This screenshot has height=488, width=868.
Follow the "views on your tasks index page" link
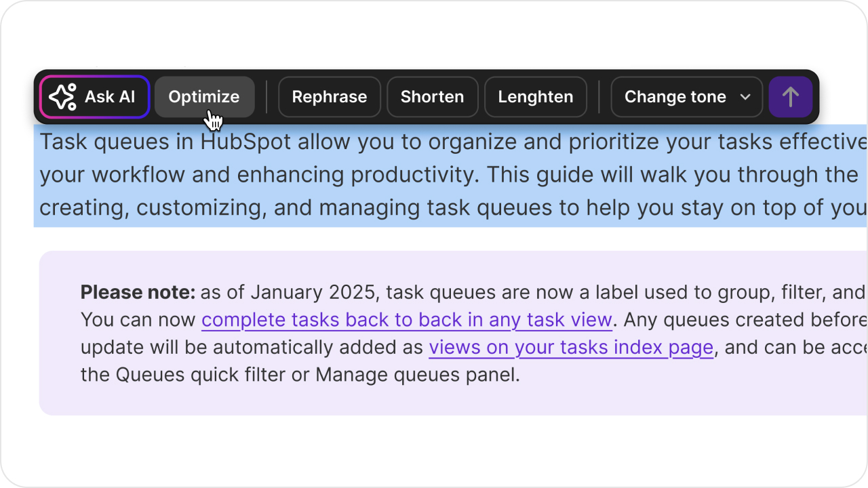(x=570, y=347)
